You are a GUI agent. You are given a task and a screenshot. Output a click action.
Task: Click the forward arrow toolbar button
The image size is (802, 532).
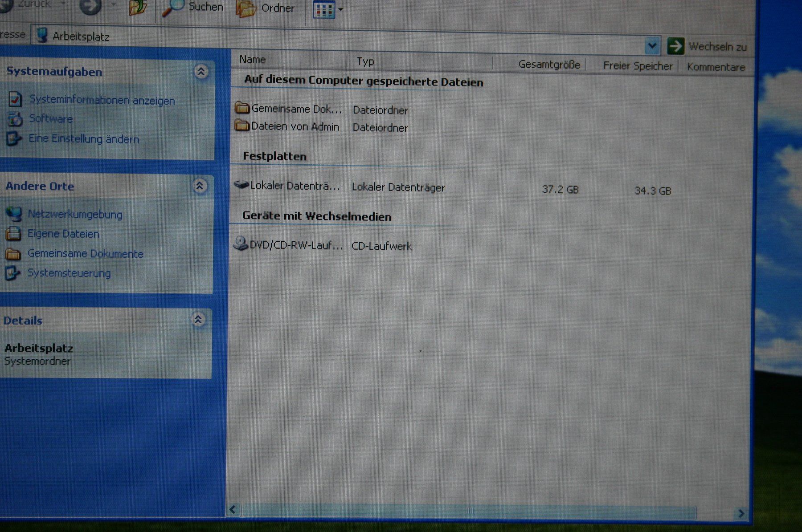tap(90, 6)
